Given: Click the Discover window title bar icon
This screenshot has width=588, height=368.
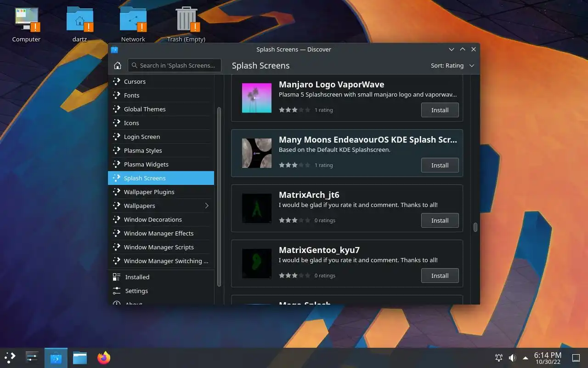Looking at the screenshot, I should click(114, 49).
